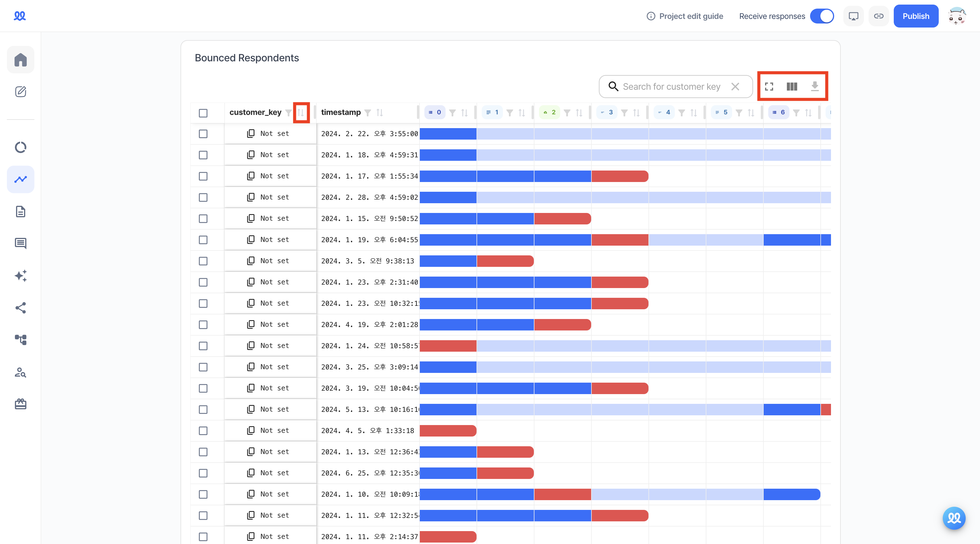The width and height of the screenshot is (980, 544).
Task: Check the 2024. 1. 19. row
Action: [x=203, y=240]
